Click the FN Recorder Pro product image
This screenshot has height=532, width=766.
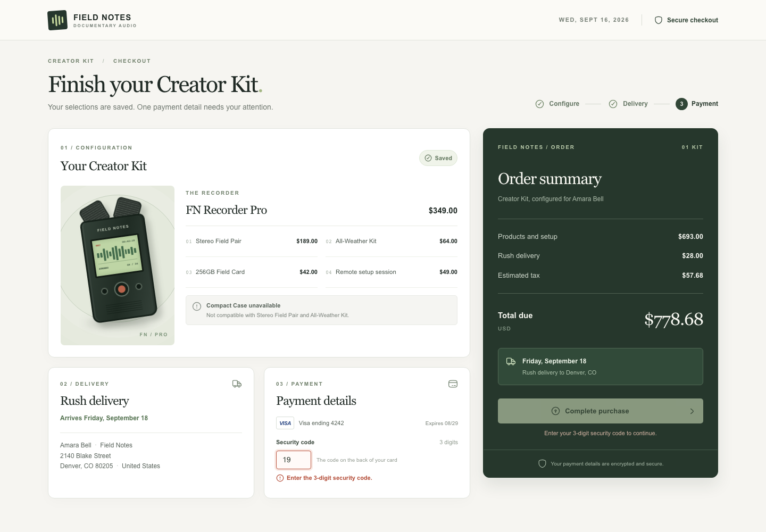pos(118,265)
